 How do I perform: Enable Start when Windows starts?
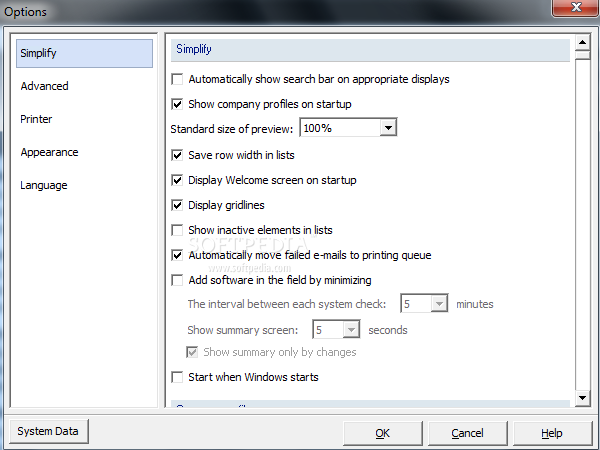click(177, 377)
